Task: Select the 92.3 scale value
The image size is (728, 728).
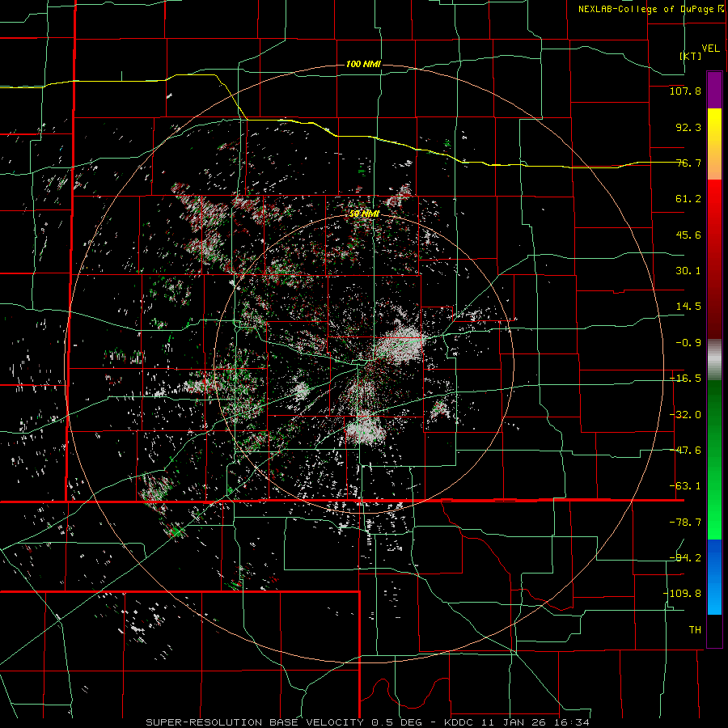Action: [x=688, y=127]
